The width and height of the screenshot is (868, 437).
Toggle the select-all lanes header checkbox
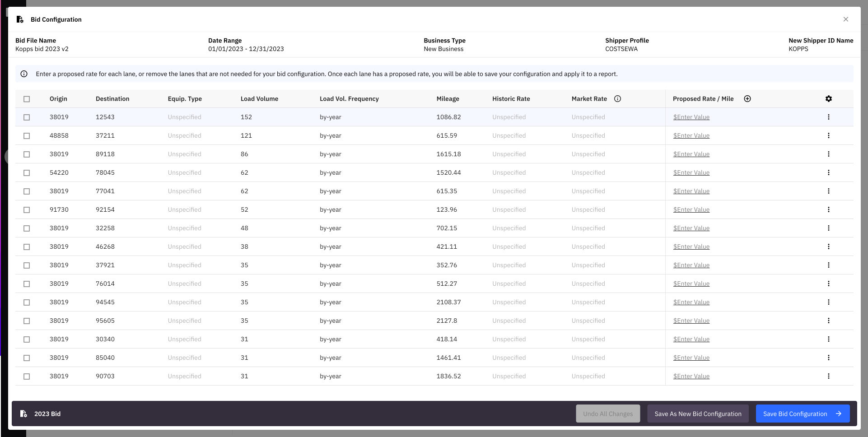click(27, 99)
